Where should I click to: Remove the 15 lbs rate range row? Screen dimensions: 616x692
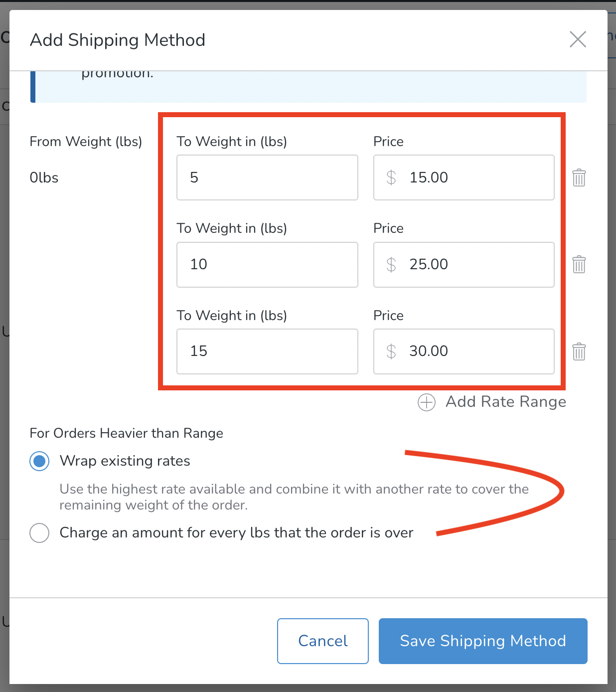(579, 351)
